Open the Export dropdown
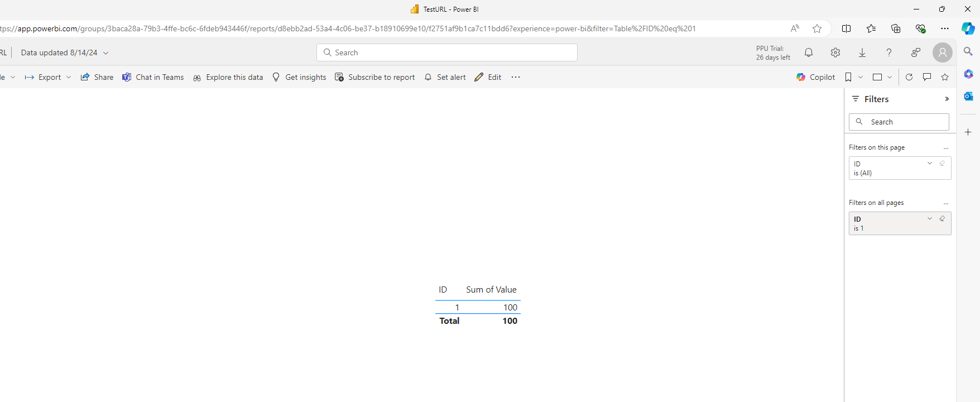Viewport: 980px width, 402px height. [x=48, y=77]
